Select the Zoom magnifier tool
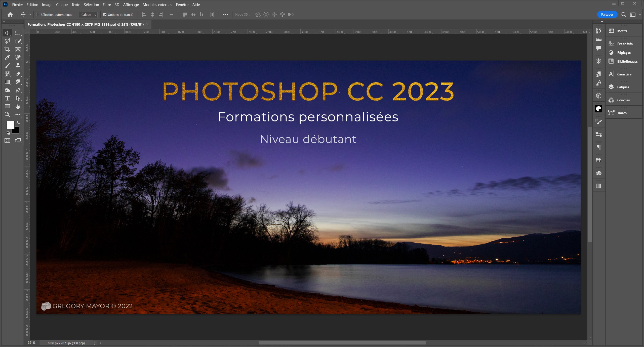The height and width of the screenshot is (347, 644). coord(7,115)
